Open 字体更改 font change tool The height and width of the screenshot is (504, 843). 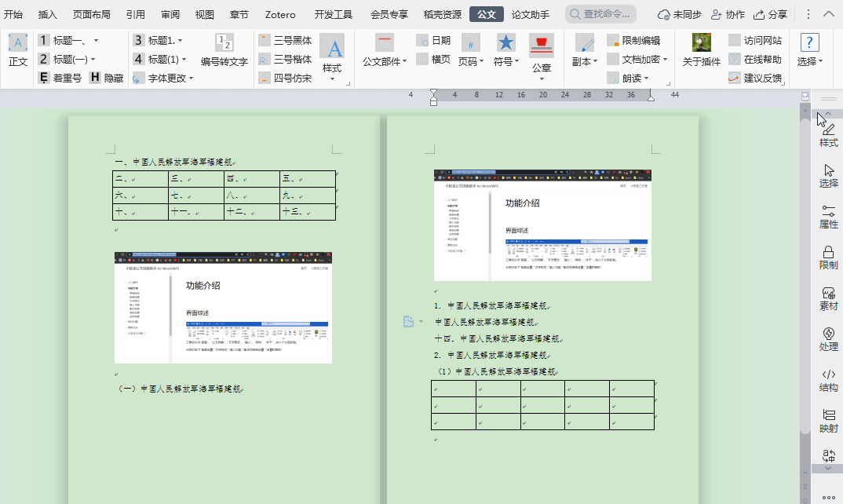[x=159, y=78]
